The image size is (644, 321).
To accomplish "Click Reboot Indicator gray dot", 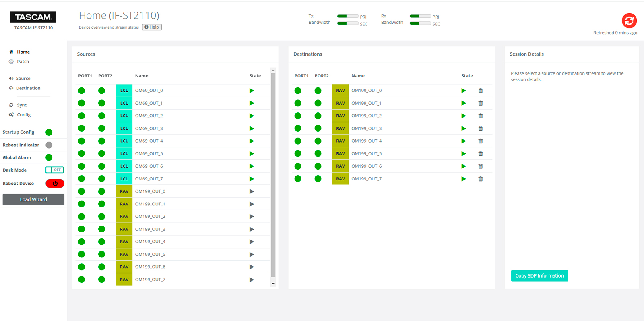I will point(49,145).
